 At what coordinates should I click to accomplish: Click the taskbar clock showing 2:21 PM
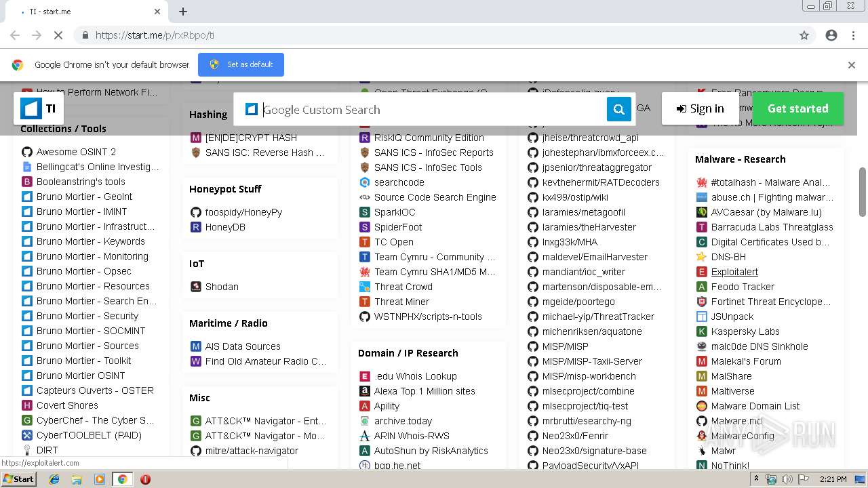pyautogui.click(x=832, y=479)
